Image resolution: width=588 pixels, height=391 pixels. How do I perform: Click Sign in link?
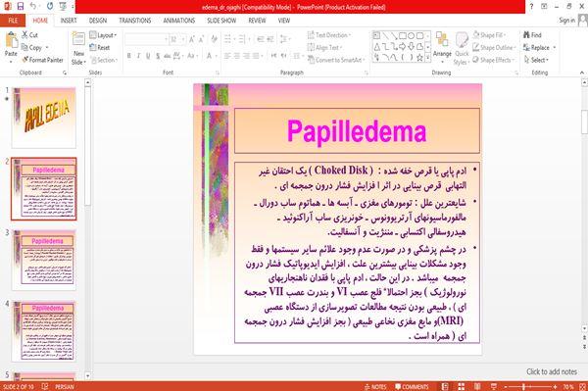pyautogui.click(x=566, y=21)
